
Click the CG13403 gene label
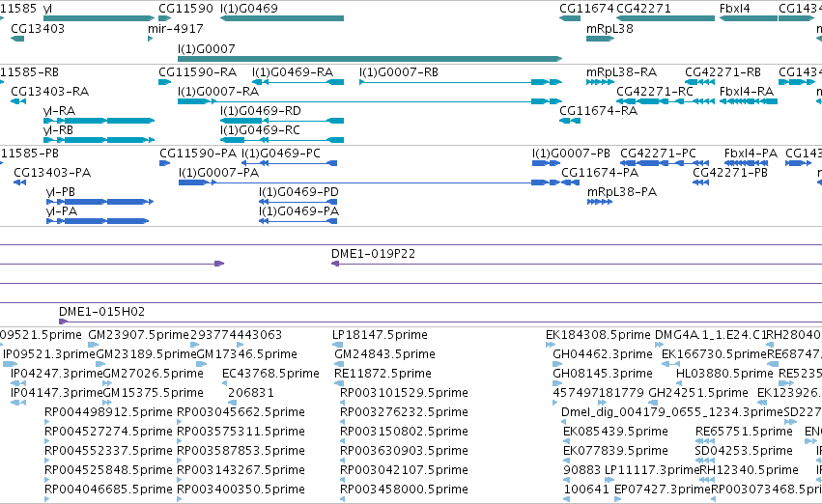coord(38,29)
